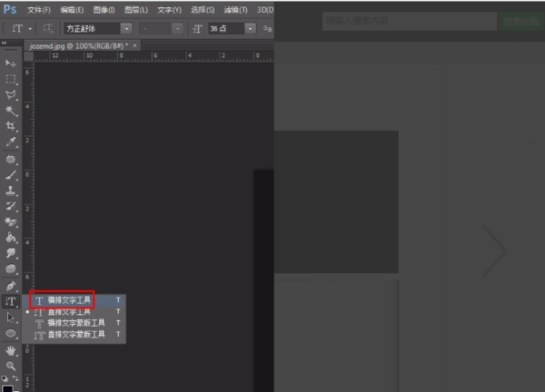The height and width of the screenshot is (392, 545).
Task: Click the 36点 font size field
Action: [226, 29]
